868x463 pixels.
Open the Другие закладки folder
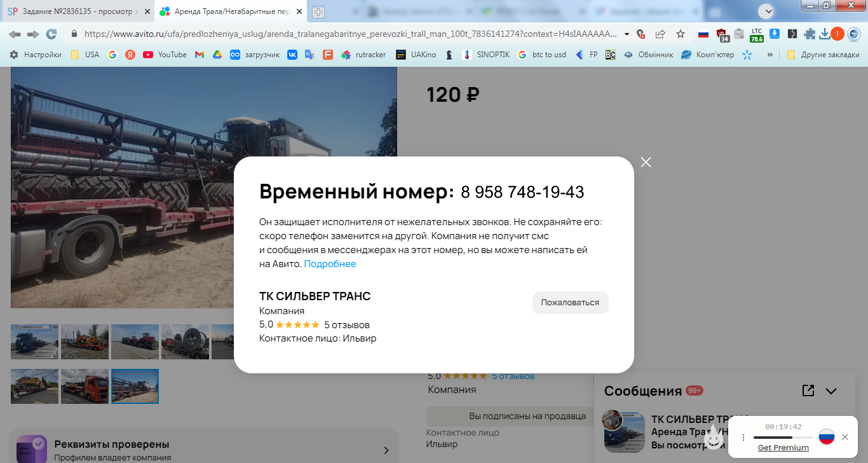point(822,55)
